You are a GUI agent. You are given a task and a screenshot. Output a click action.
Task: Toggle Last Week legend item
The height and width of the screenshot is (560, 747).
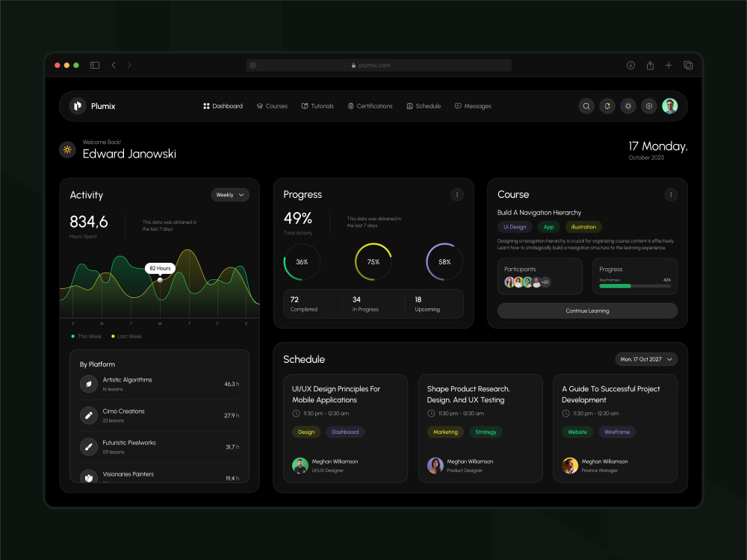pos(126,336)
